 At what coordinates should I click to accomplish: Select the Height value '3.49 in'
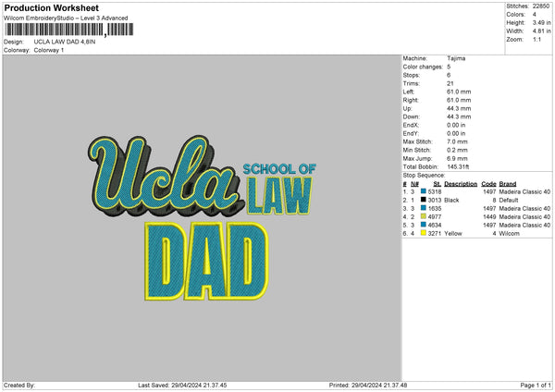point(541,22)
